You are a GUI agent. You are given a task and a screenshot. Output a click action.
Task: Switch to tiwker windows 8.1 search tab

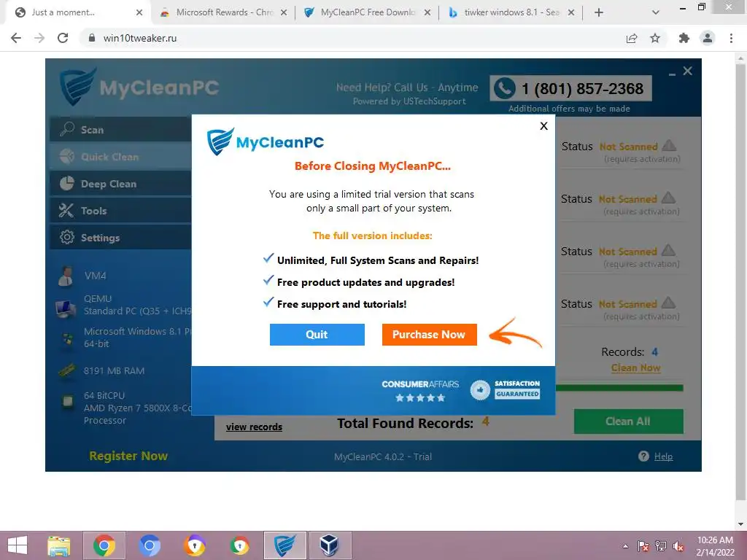click(511, 12)
